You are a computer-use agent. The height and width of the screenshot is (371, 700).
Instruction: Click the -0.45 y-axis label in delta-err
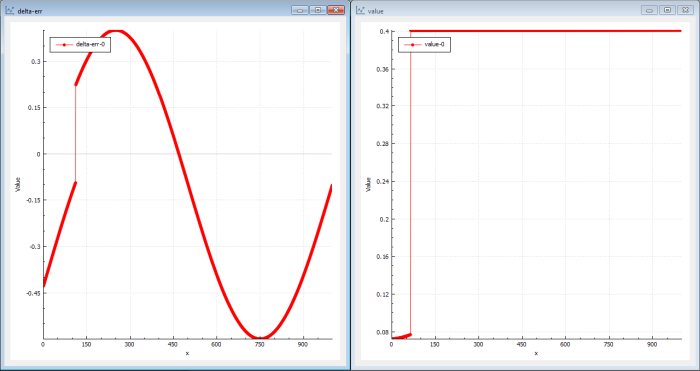coord(33,293)
